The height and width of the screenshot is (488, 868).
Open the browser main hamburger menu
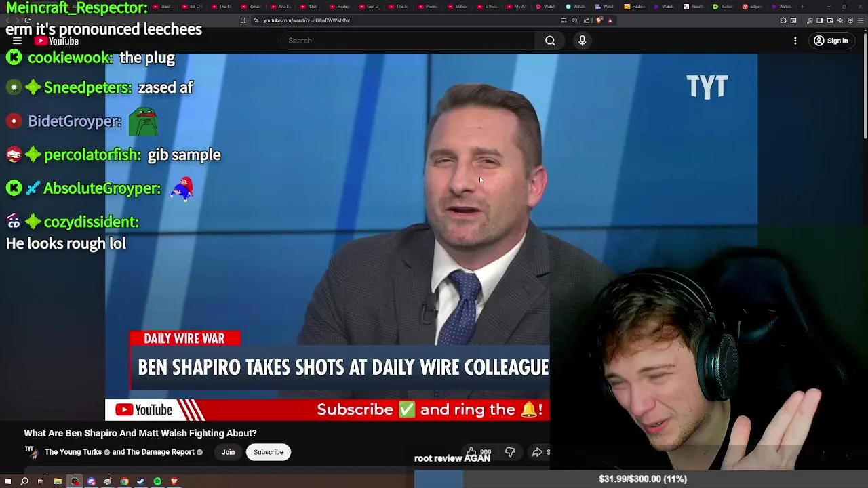(861, 20)
